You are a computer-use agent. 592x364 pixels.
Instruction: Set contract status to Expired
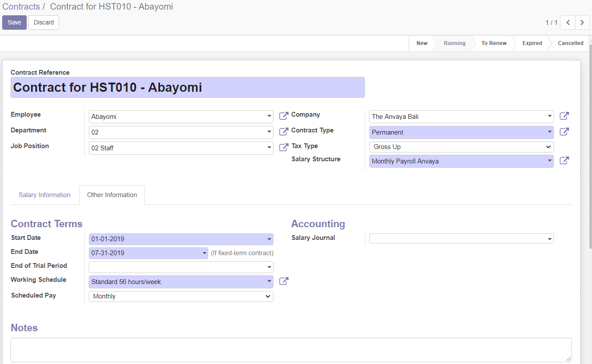point(532,43)
